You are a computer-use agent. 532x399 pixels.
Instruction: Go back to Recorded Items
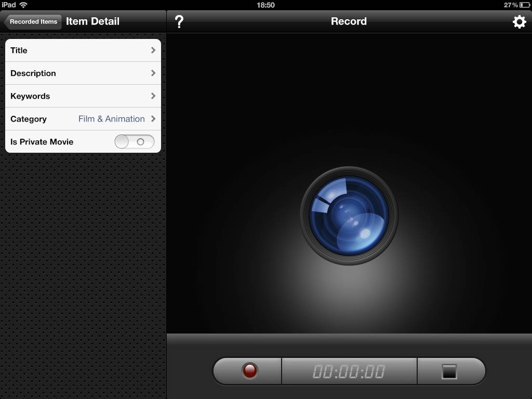coord(33,22)
